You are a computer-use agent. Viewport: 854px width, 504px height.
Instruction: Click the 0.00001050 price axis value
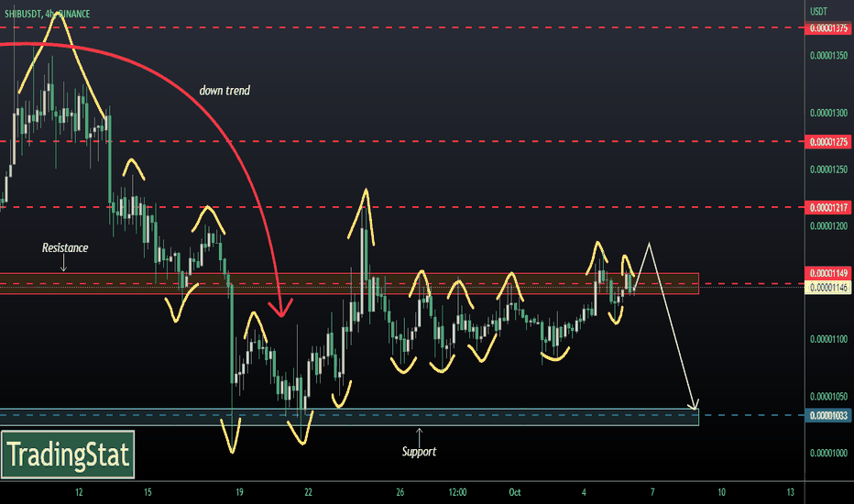(x=828, y=397)
